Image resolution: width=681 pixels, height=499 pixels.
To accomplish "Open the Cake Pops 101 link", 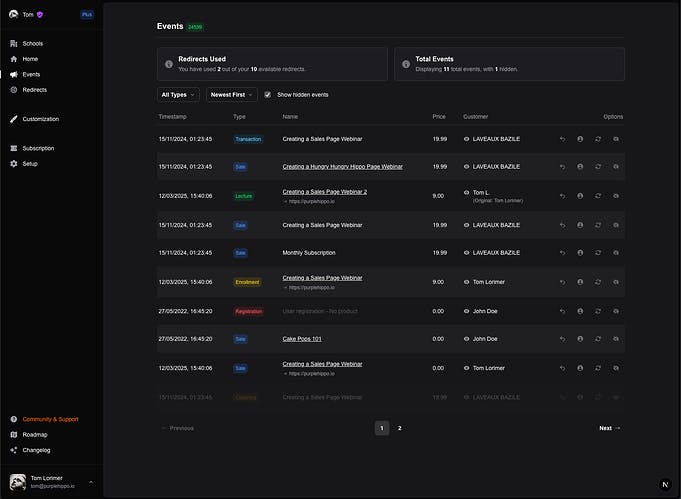I will coord(302,339).
